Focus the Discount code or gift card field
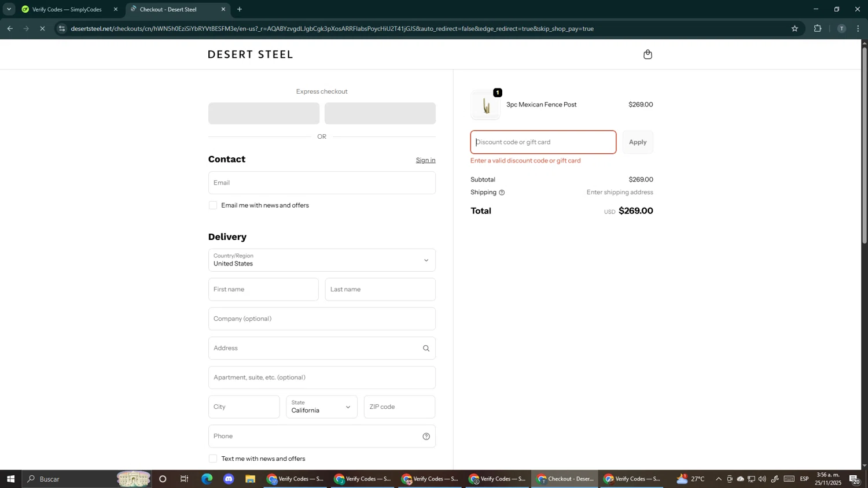 click(543, 142)
